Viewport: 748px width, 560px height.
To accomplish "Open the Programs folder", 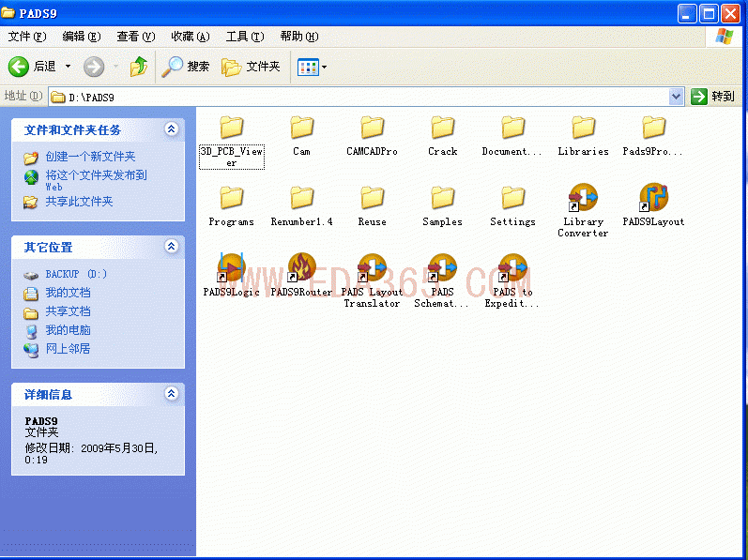I will 232,206.
